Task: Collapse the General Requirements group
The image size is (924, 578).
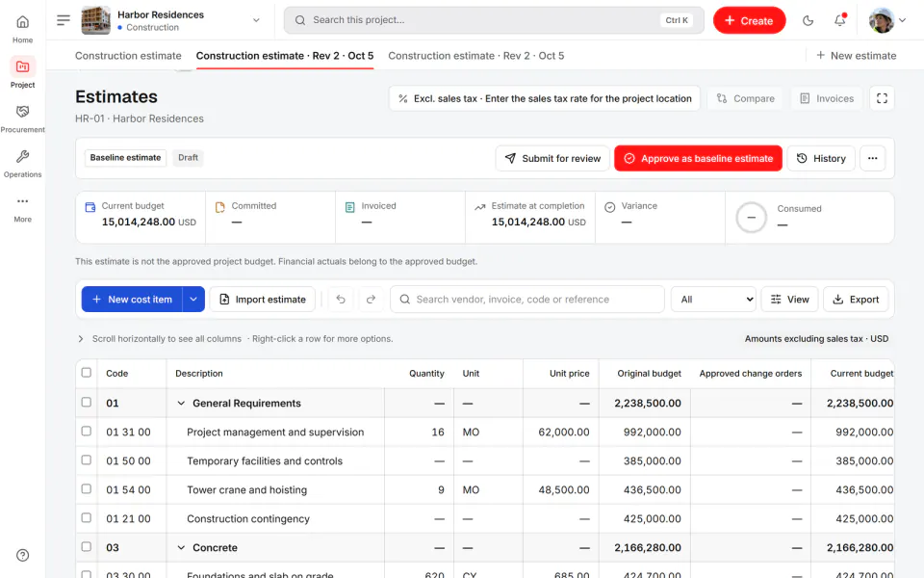Action: coord(181,404)
